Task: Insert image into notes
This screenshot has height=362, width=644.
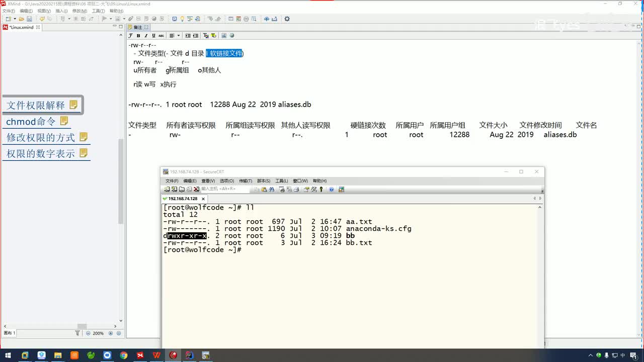Action: coord(224,36)
